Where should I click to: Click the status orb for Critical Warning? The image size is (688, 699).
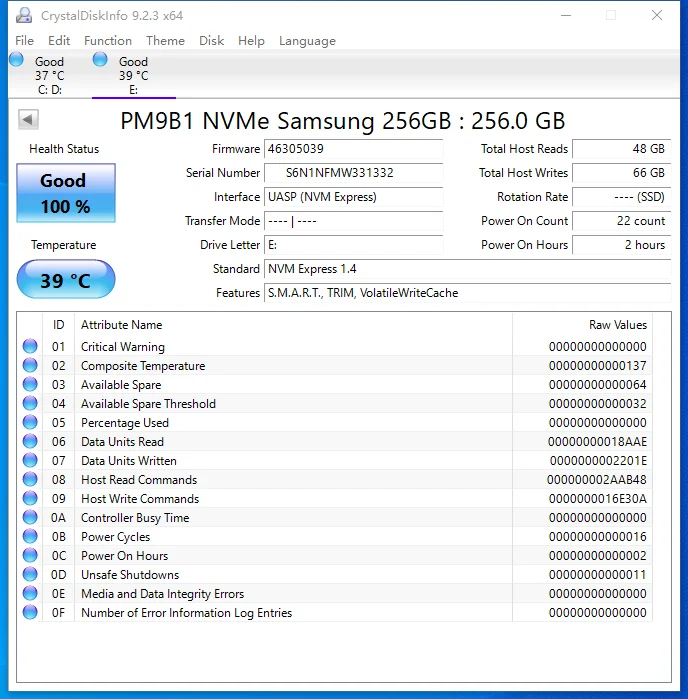[30, 347]
